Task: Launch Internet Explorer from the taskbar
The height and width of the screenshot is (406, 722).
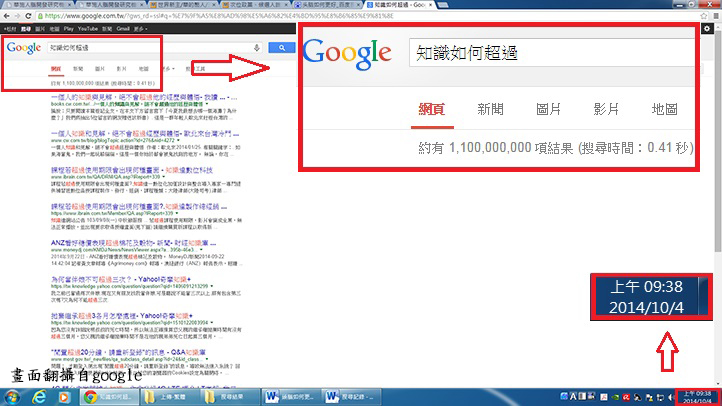Action: (39, 396)
